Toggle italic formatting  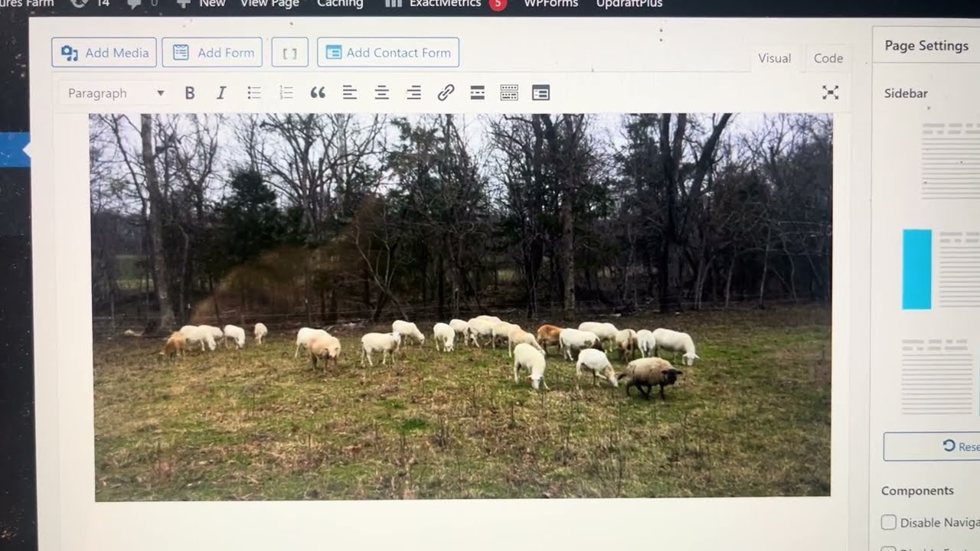[221, 93]
